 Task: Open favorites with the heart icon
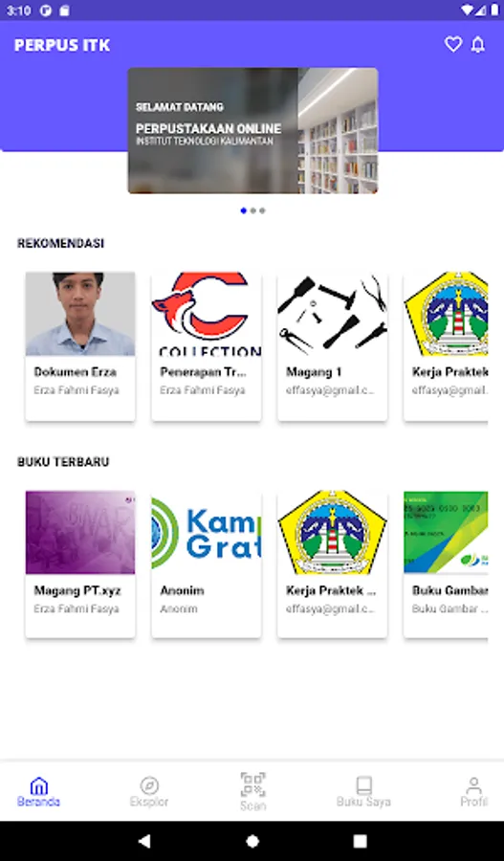453,44
